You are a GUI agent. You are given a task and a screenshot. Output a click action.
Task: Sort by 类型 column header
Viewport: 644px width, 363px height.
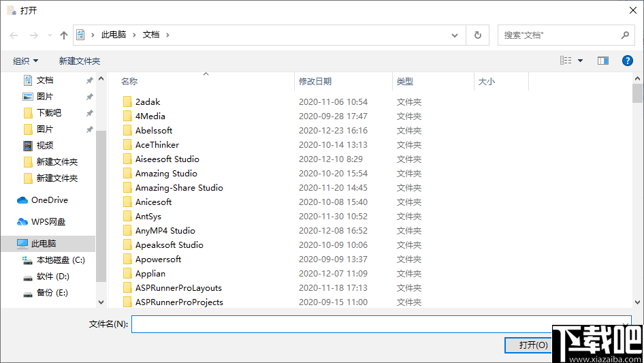coord(404,82)
